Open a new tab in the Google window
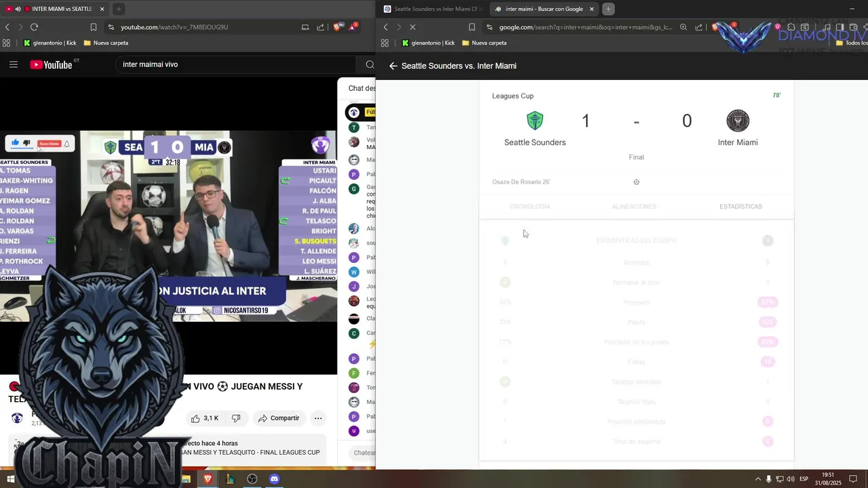This screenshot has height=488, width=868. tap(608, 9)
